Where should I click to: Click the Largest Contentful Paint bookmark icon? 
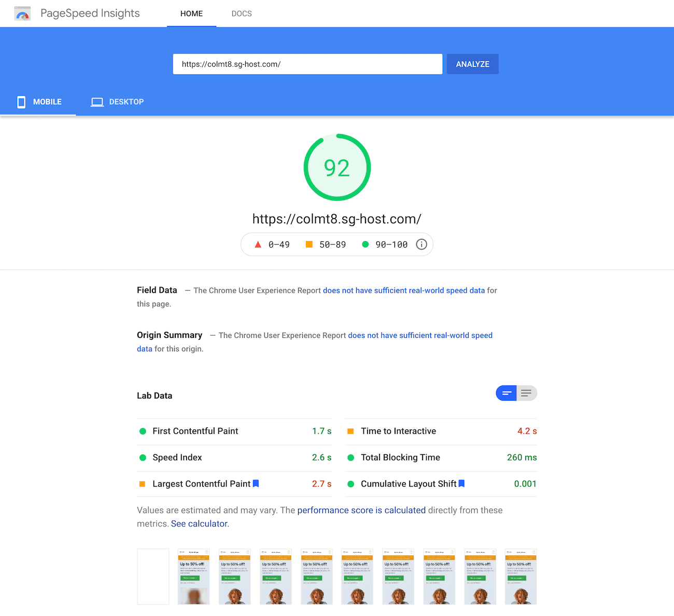[x=256, y=483]
